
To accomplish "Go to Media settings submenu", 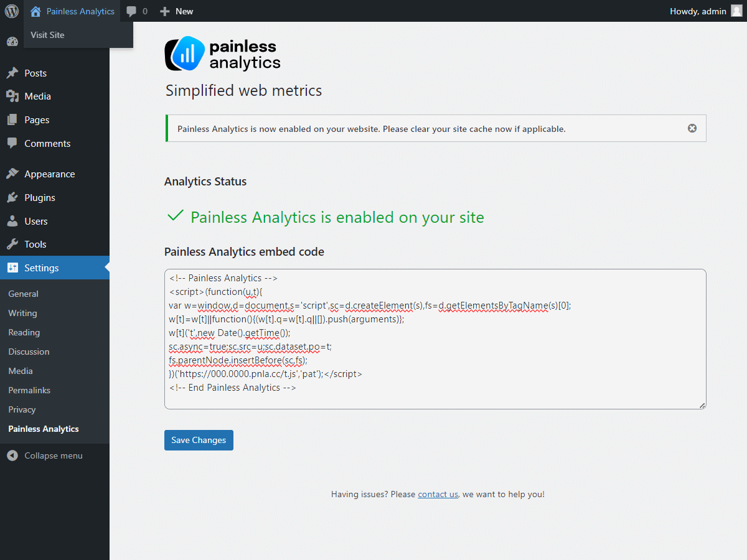I will click(21, 371).
